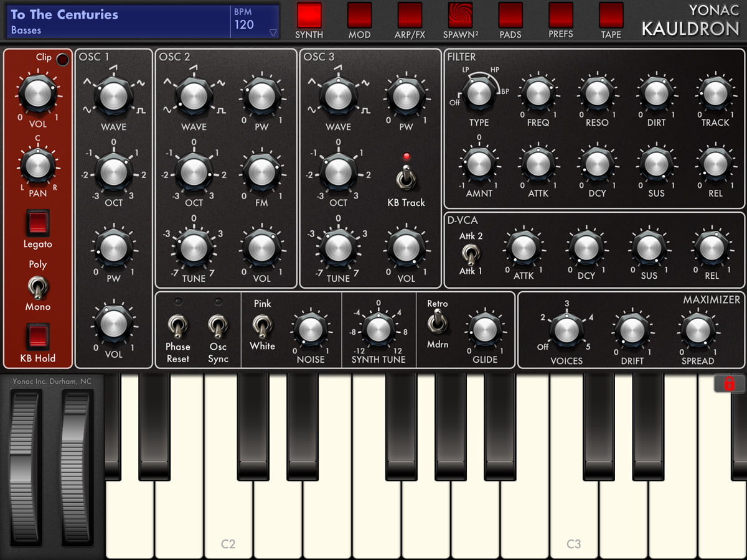Screen dimensions: 747x560
Task: Click the FILTER TYPE selector knob
Action: click(x=479, y=93)
